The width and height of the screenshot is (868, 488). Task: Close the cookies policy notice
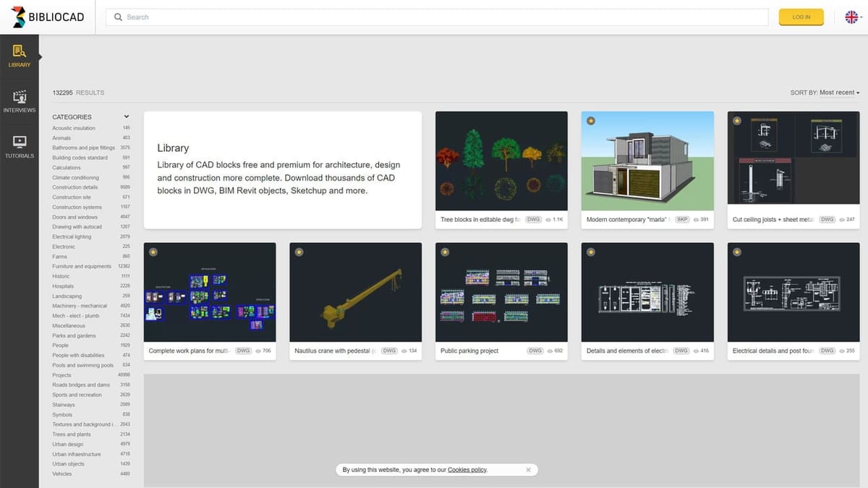click(x=528, y=470)
